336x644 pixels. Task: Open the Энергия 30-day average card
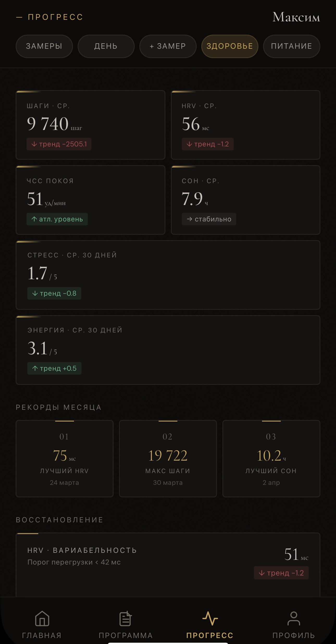pyautogui.click(x=168, y=350)
